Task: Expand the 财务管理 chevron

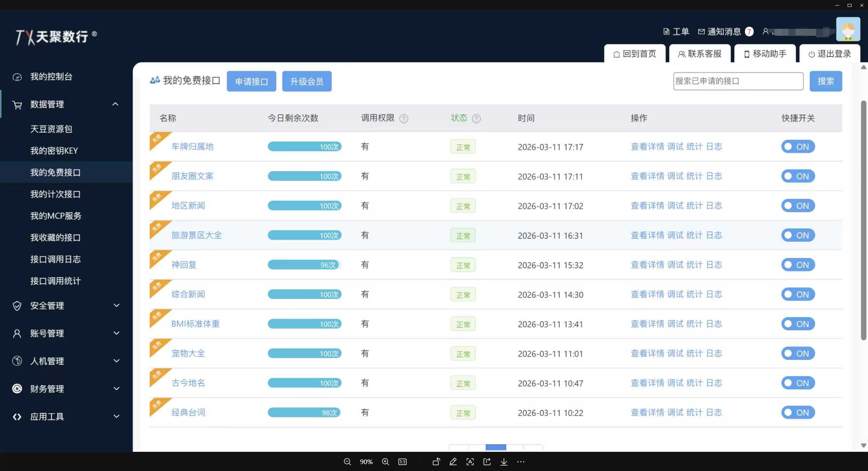Action: coord(116,388)
